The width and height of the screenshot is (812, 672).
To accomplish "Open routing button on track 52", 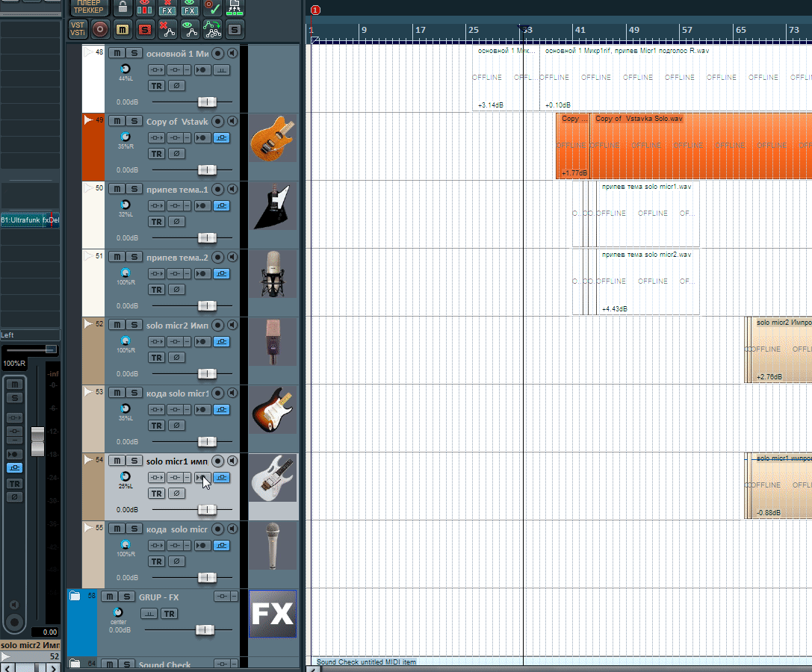I will [x=156, y=342].
